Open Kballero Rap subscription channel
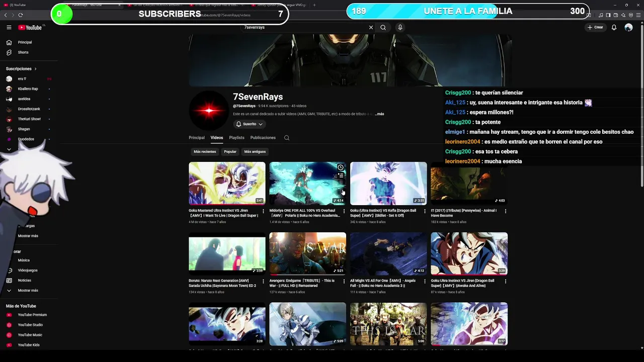 [x=28, y=89]
